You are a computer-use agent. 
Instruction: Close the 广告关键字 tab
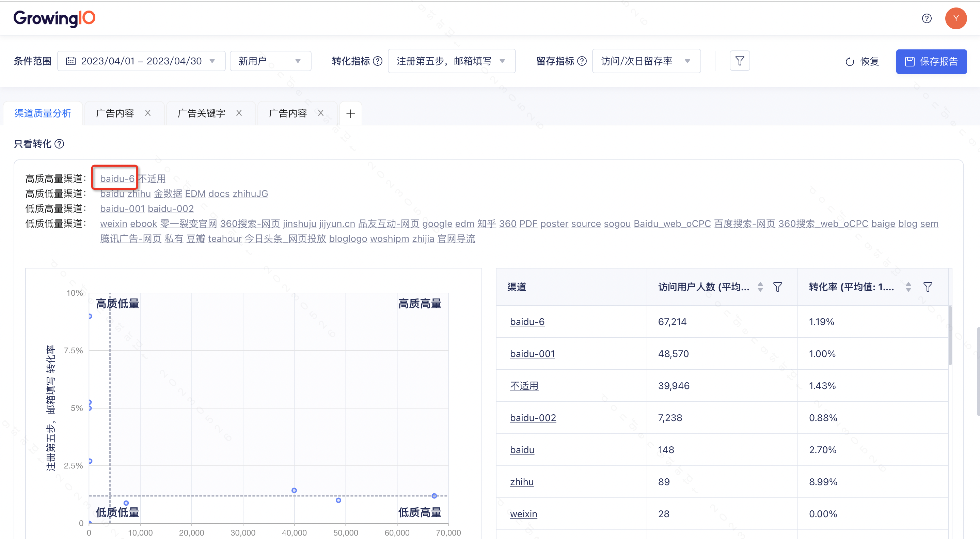[x=239, y=113]
